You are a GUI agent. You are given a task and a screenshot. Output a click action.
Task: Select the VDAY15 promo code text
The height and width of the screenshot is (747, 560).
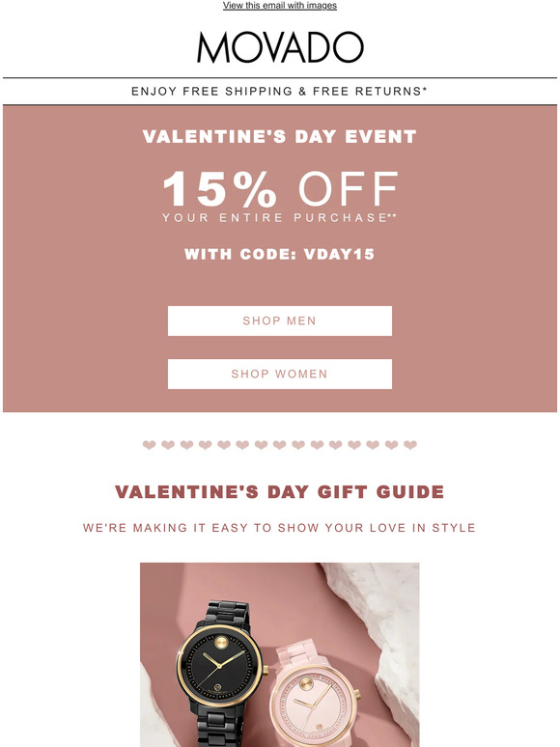click(x=339, y=254)
